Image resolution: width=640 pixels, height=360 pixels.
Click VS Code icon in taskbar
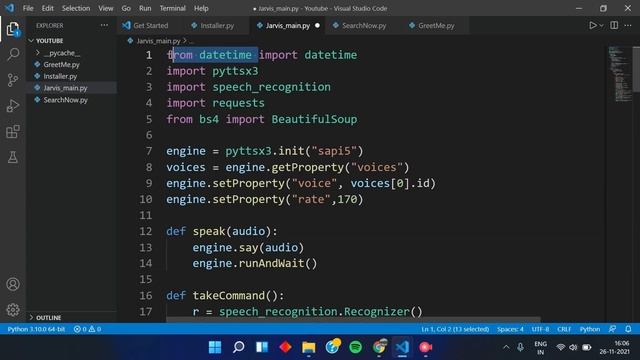[x=402, y=347]
